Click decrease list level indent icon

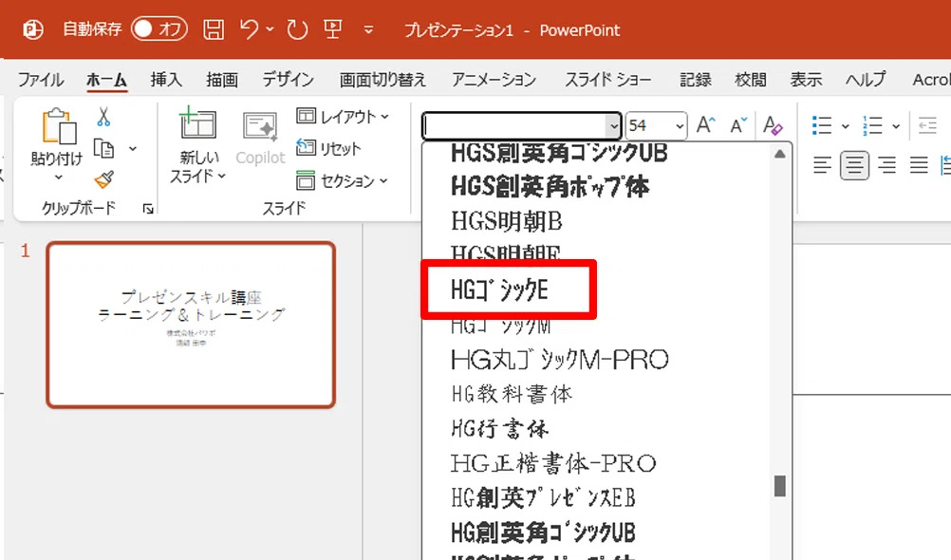coord(927,125)
